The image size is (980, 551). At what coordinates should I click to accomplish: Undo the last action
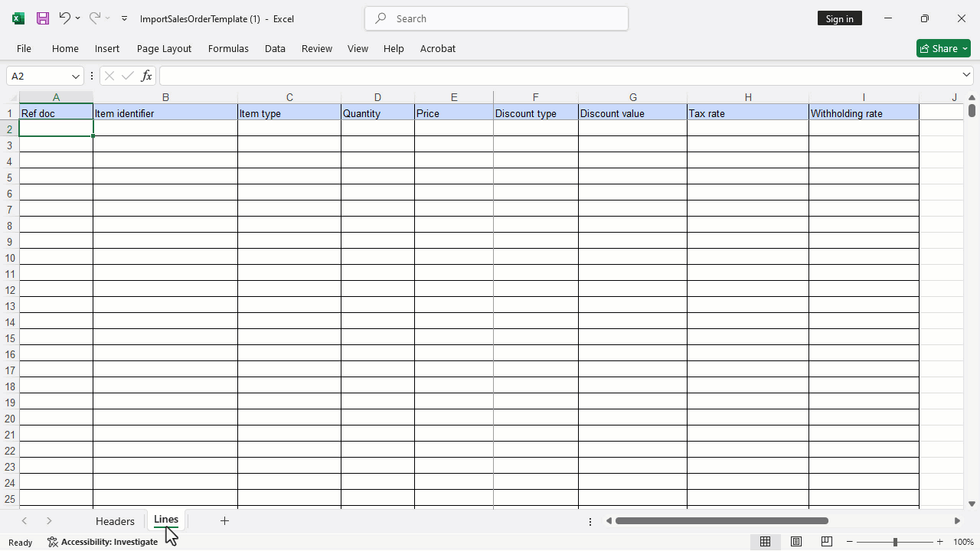coord(64,18)
